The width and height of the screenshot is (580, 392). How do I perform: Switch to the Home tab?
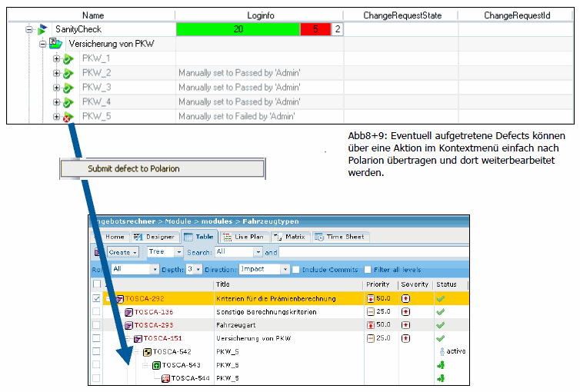(x=115, y=237)
